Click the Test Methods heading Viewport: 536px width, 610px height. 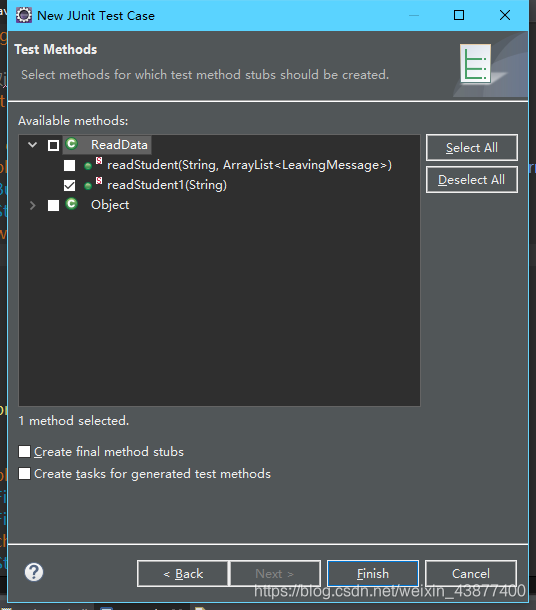[x=56, y=49]
